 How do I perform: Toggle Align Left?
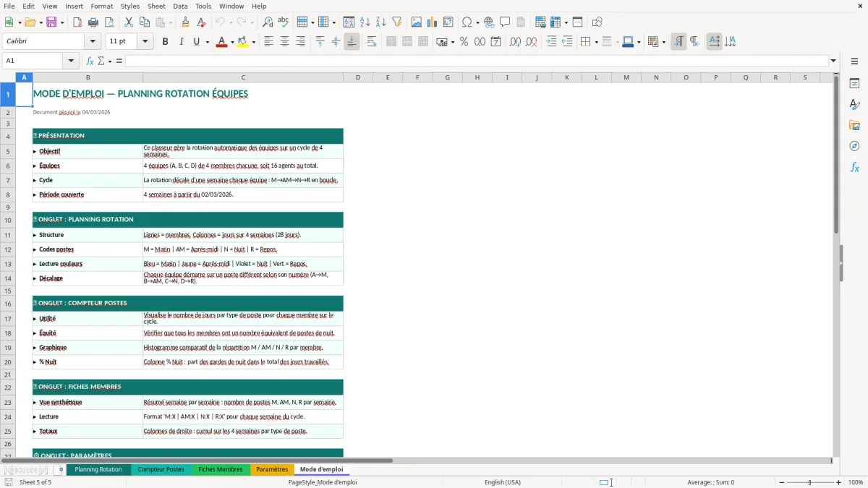(x=268, y=42)
